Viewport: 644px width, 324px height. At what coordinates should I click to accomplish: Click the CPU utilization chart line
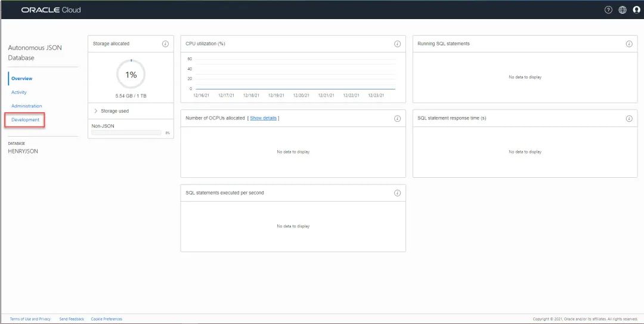coord(295,89)
